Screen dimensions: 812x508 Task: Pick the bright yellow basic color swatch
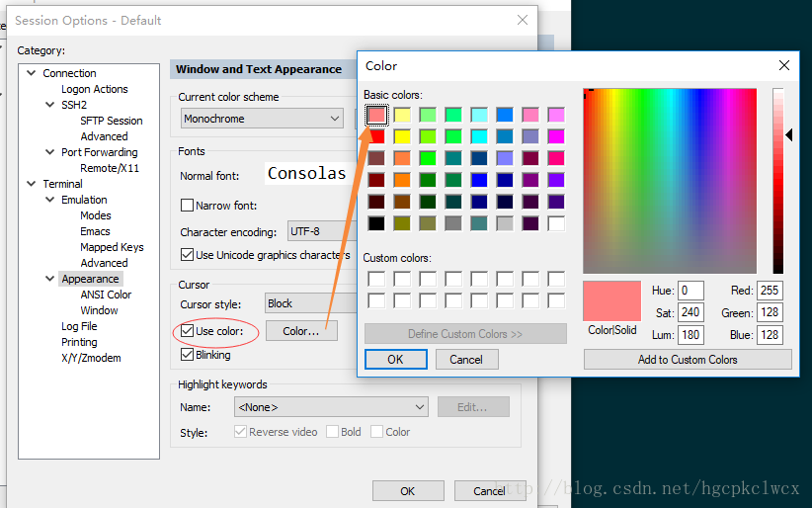[402, 136]
